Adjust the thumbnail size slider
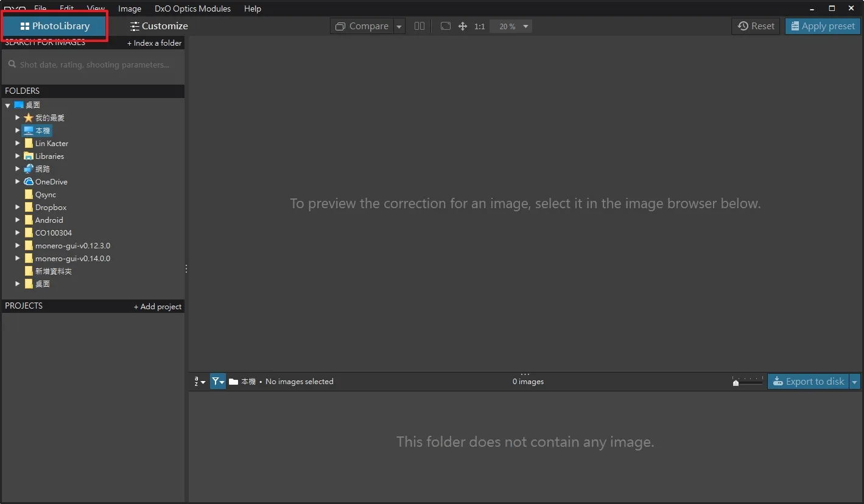 (748, 382)
